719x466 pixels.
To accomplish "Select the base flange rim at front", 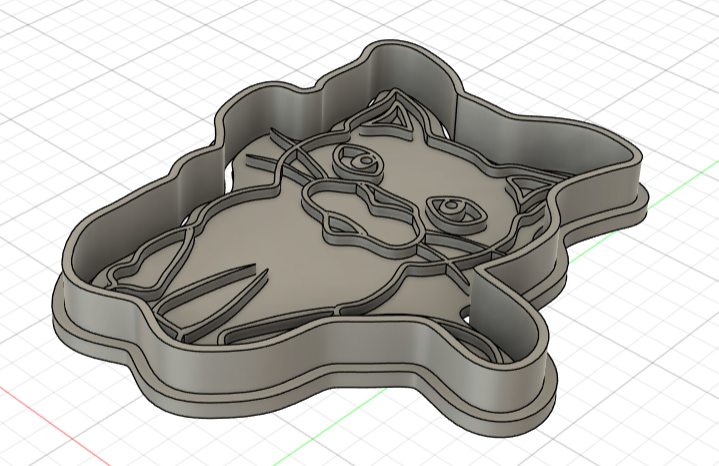I will (x=300, y=393).
